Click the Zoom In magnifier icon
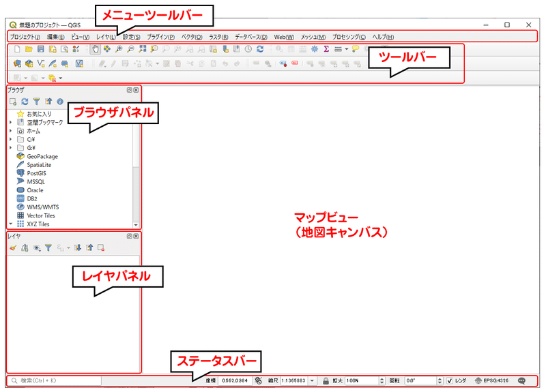Image resolution: width=546 pixels, height=392 pixels. [119, 49]
